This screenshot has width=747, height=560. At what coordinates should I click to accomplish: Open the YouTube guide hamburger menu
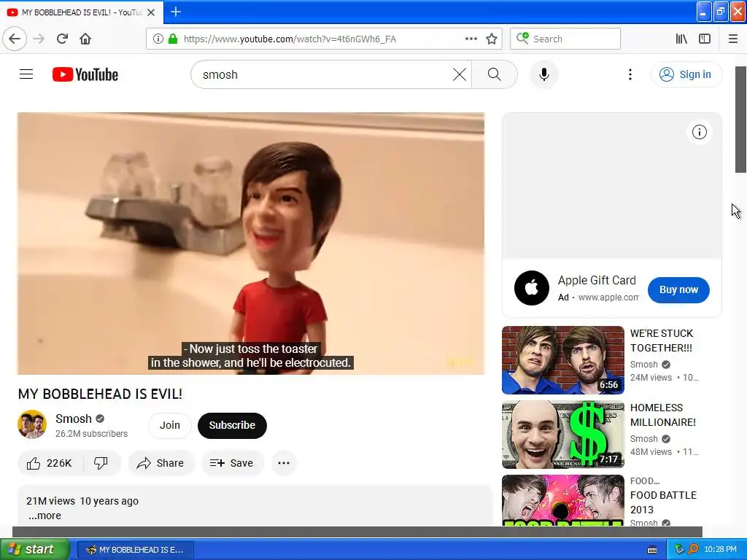tap(26, 74)
